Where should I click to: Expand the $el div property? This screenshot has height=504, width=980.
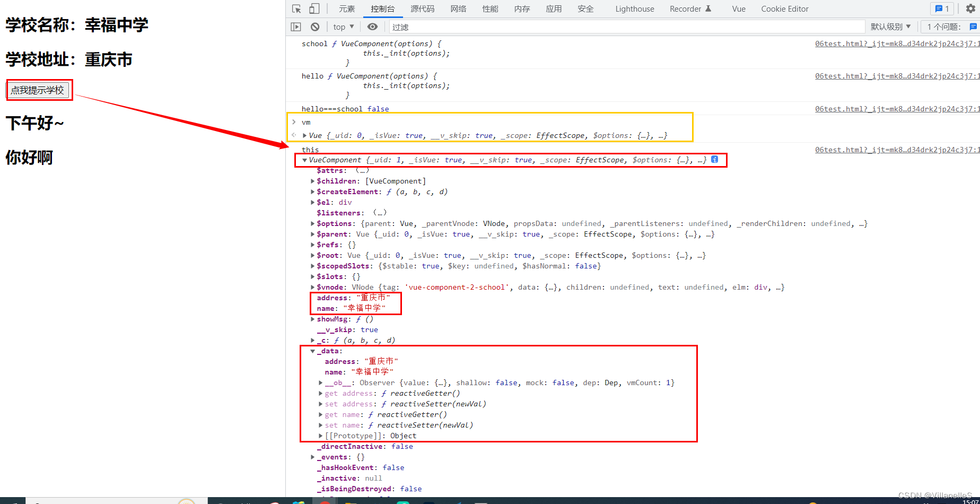(x=313, y=202)
